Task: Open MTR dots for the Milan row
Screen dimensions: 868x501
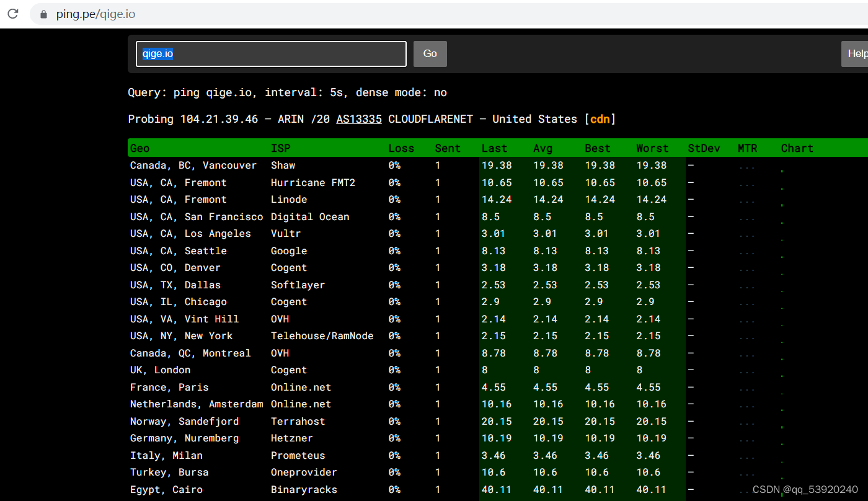Action: 747,457
